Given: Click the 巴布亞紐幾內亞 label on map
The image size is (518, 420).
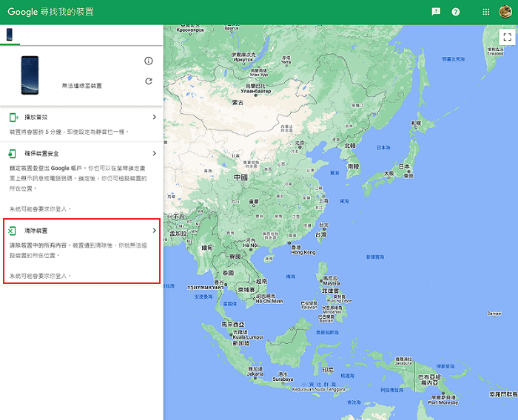Looking at the screenshot, I should point(429,380).
